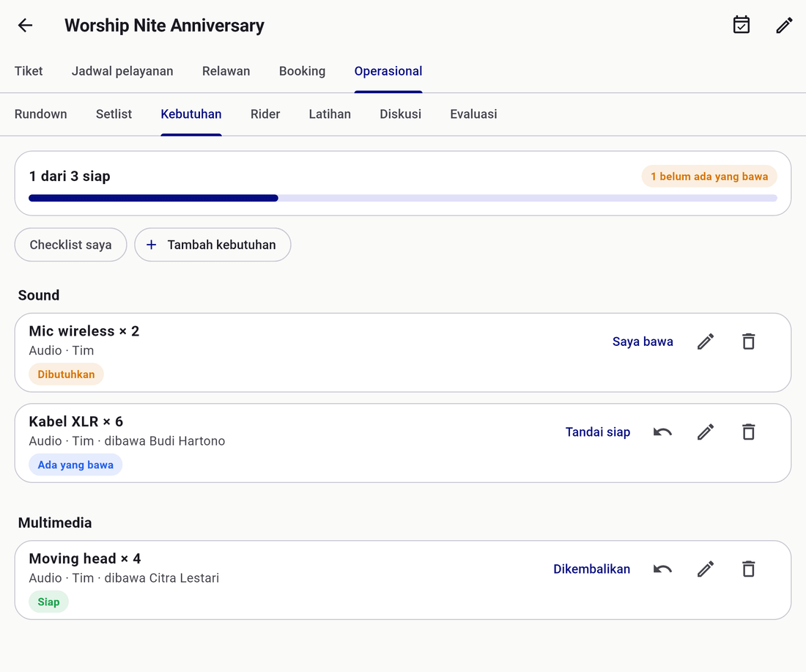
Task: Go back using the arrow icon
Action: (x=25, y=25)
